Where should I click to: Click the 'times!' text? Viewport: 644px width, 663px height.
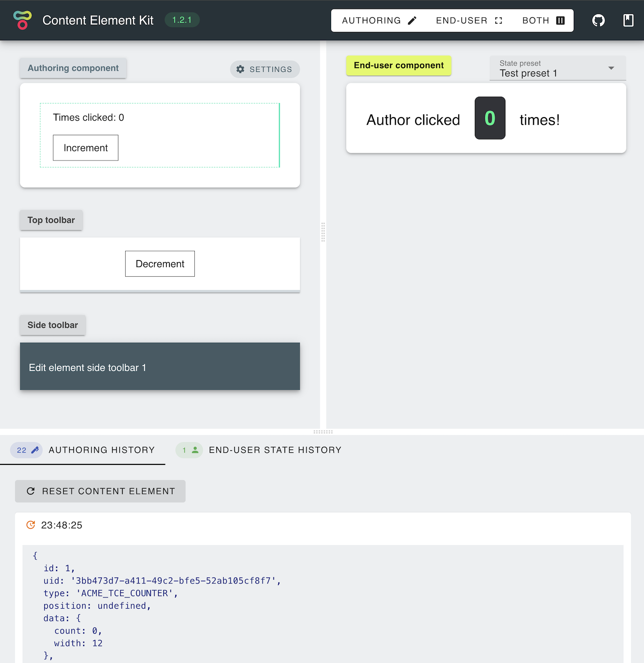pos(540,120)
